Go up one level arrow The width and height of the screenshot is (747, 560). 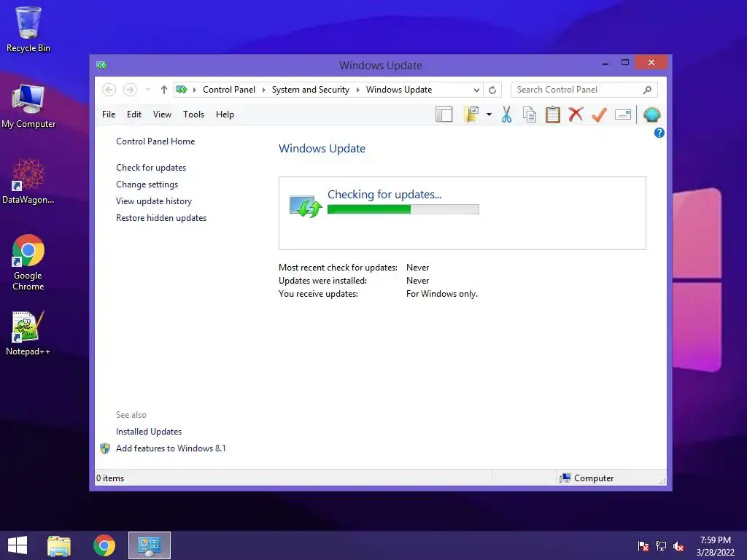coord(164,90)
